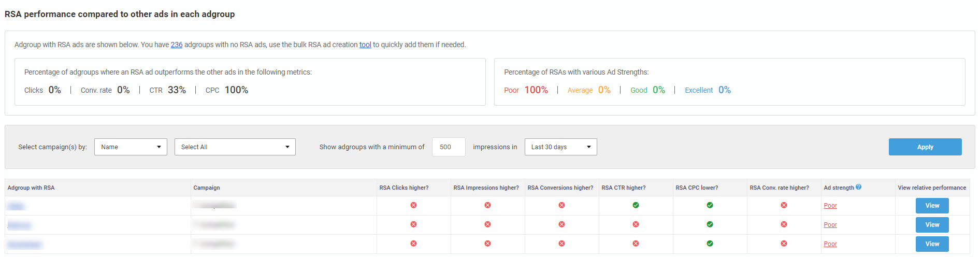980x257 pixels.
Task: Click View button in the first row
Action: 932,206
